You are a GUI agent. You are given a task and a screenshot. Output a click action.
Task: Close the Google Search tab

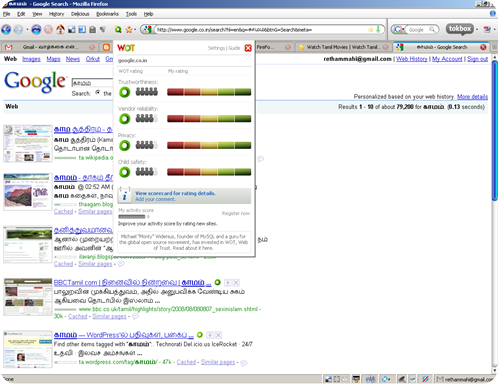pyautogui.click(x=483, y=47)
